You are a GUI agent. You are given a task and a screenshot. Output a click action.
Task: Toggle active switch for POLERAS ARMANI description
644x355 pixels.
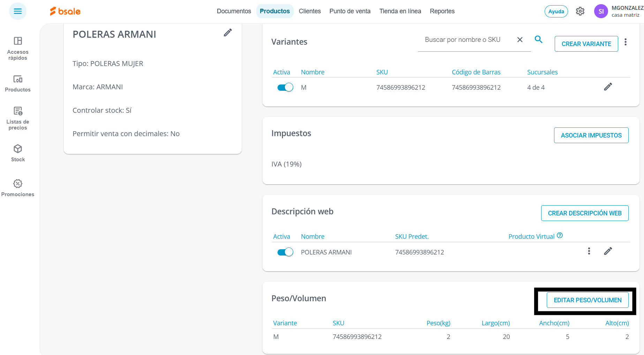(x=285, y=252)
